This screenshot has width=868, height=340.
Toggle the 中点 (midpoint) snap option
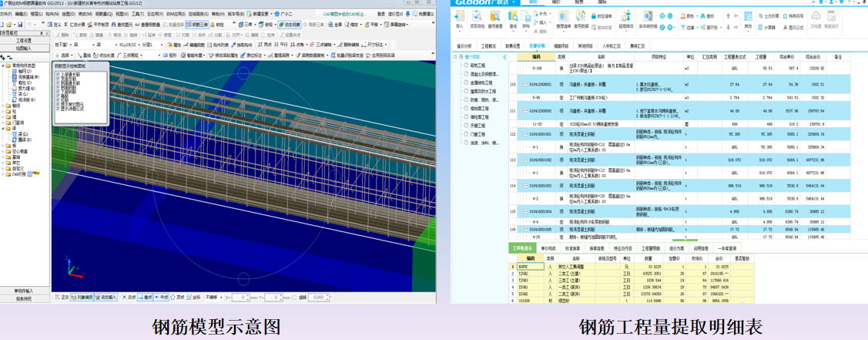point(161,298)
